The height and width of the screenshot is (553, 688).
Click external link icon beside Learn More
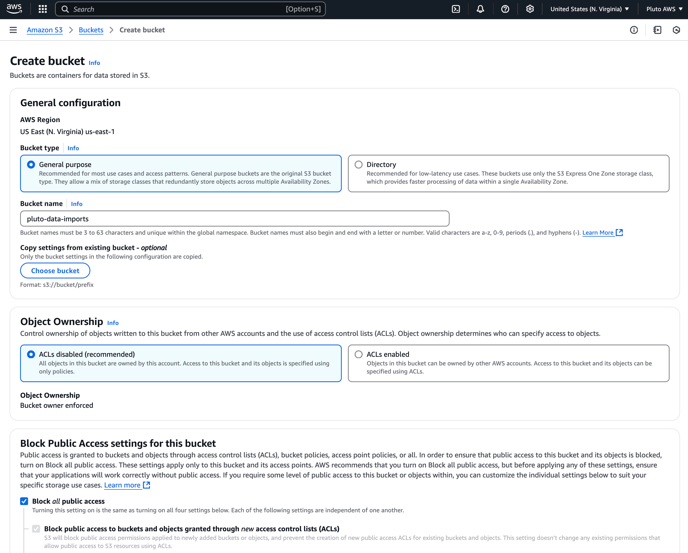pos(619,233)
